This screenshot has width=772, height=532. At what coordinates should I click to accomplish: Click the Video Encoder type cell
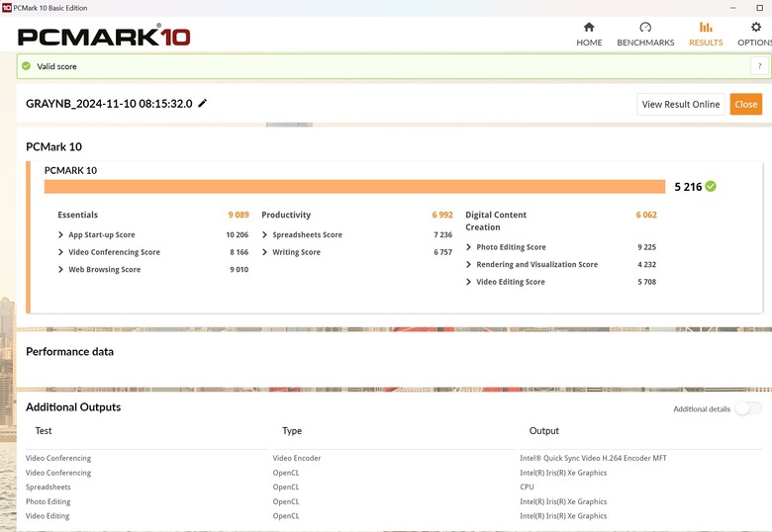pos(297,458)
